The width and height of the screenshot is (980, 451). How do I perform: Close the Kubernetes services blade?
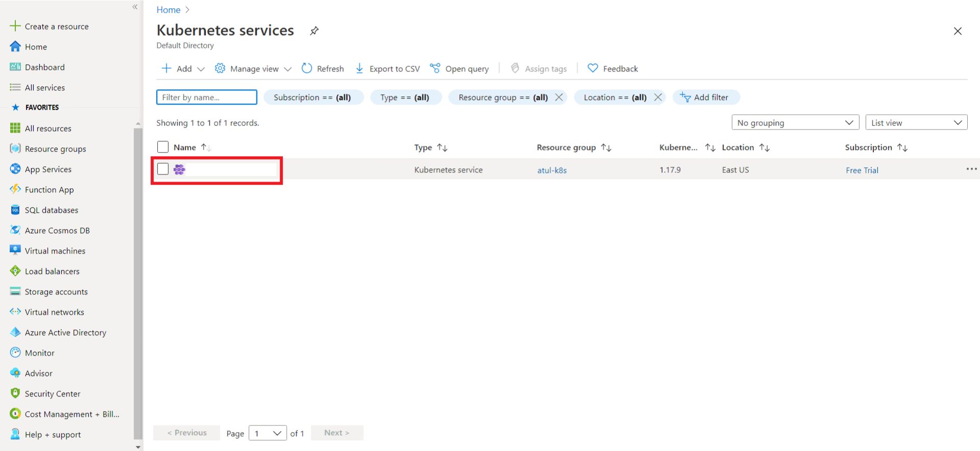pos(958,31)
